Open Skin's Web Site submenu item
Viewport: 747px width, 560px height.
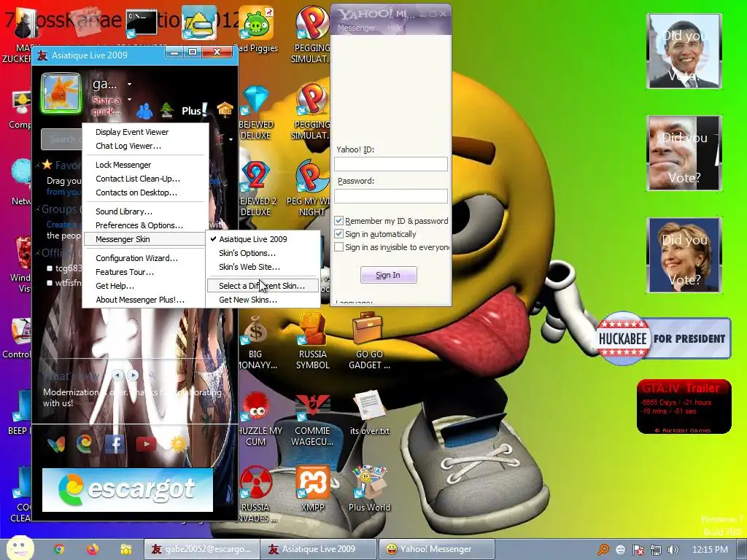coord(263,267)
